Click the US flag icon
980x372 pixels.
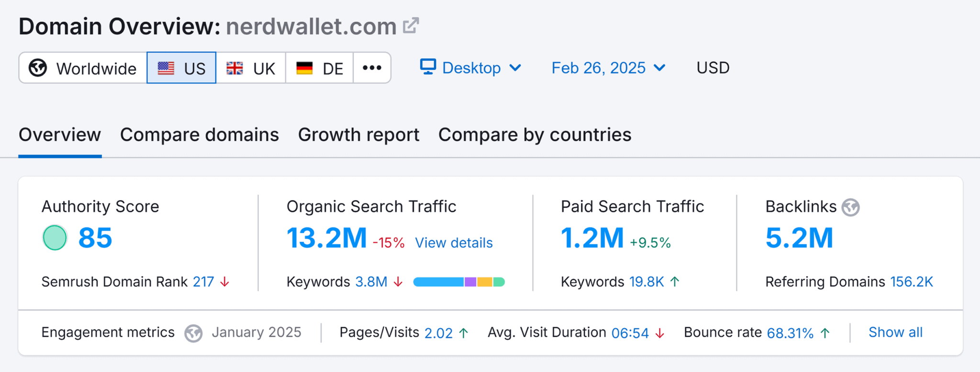pos(166,68)
